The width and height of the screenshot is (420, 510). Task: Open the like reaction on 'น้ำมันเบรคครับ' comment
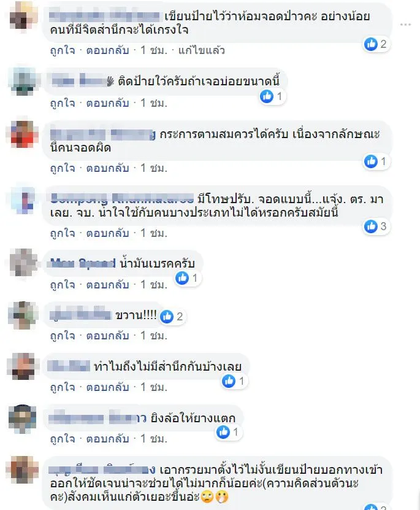point(188,278)
